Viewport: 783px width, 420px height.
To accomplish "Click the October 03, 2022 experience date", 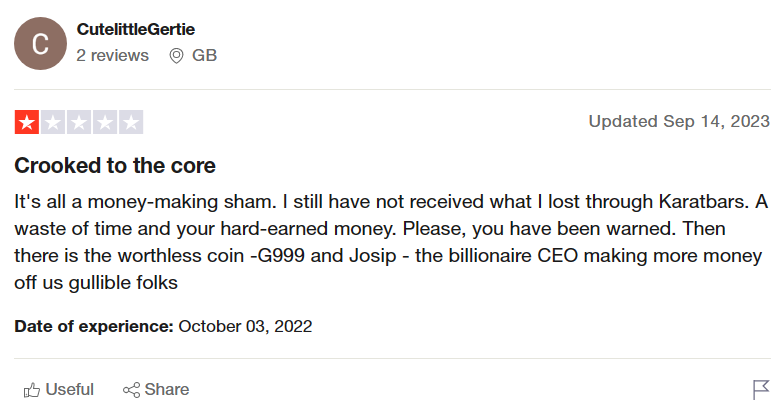I will tap(245, 326).
